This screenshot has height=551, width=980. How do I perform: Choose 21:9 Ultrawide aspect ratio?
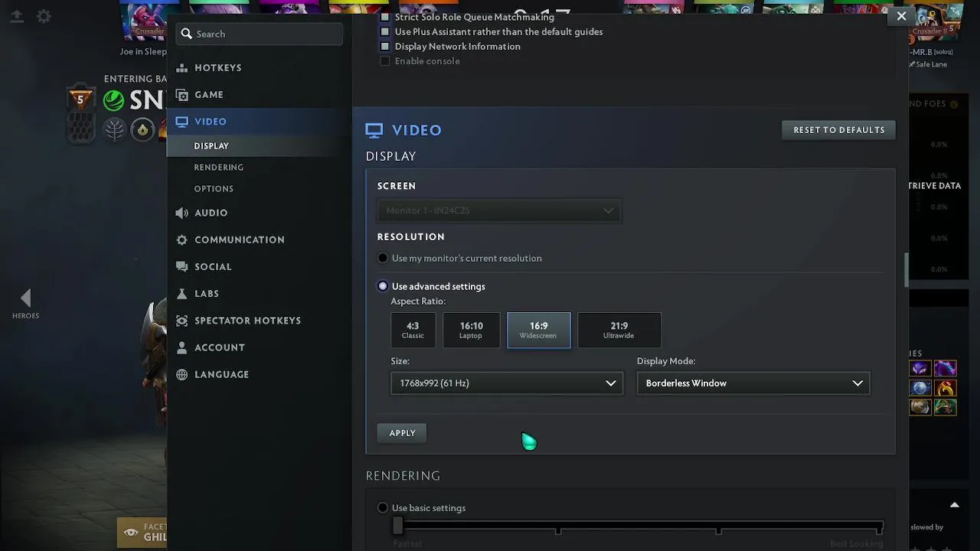click(x=619, y=330)
